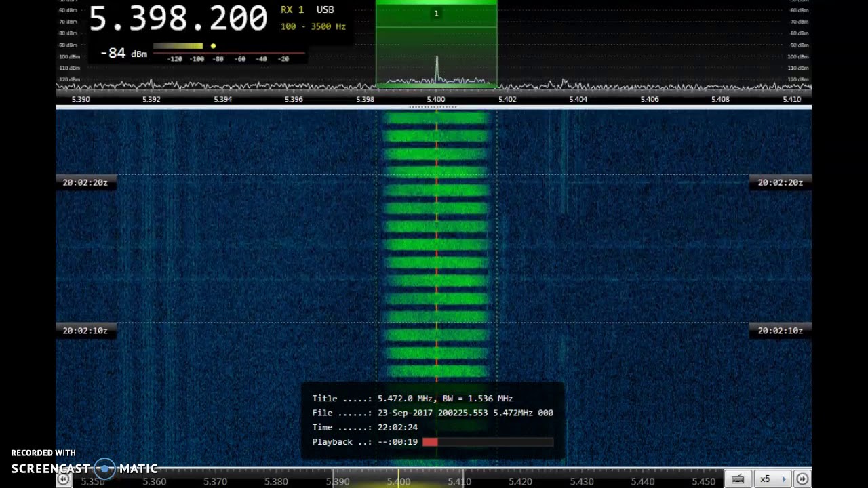Click the 100 - 3500 Hz filter bandwidth text
This screenshot has width=868, height=488.
[313, 26]
